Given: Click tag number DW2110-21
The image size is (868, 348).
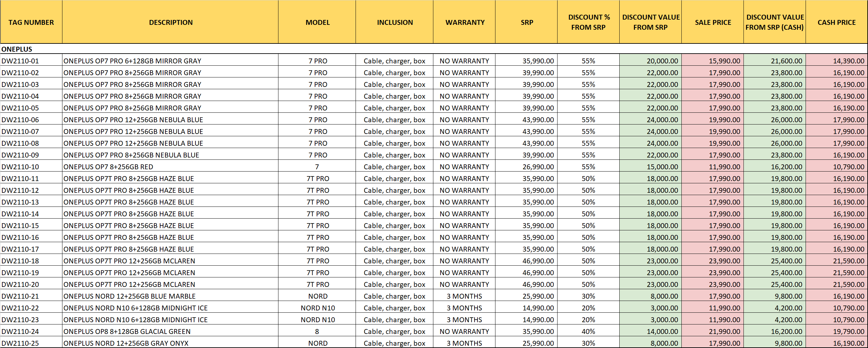Looking at the screenshot, I should click(31, 296).
